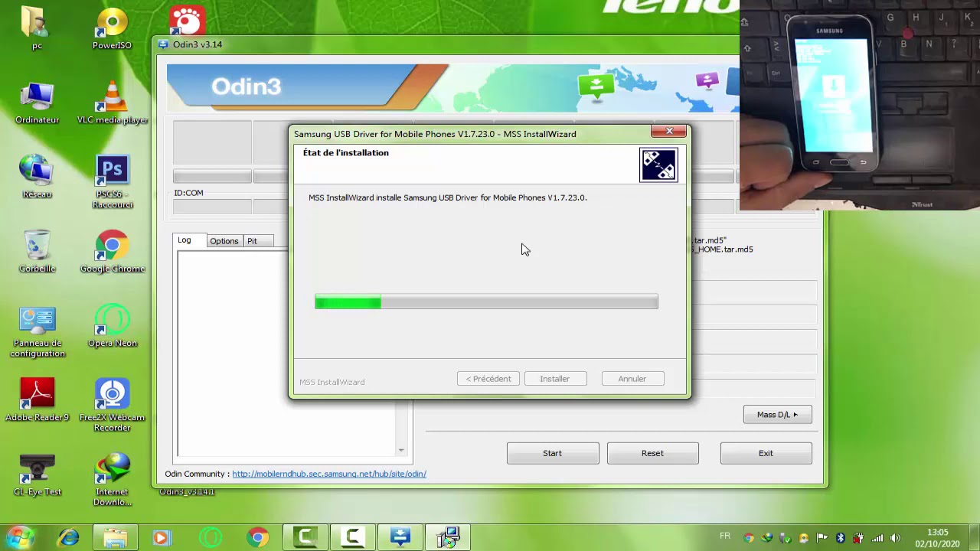This screenshot has width=980, height=551.
Task: Switch to first Camtasia taskbar item
Action: pos(305,538)
